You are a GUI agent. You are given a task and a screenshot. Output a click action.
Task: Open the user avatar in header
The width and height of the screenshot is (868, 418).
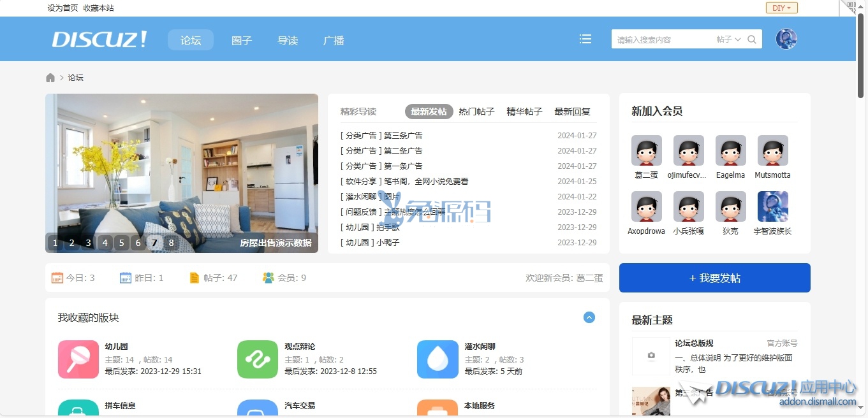[x=786, y=39]
